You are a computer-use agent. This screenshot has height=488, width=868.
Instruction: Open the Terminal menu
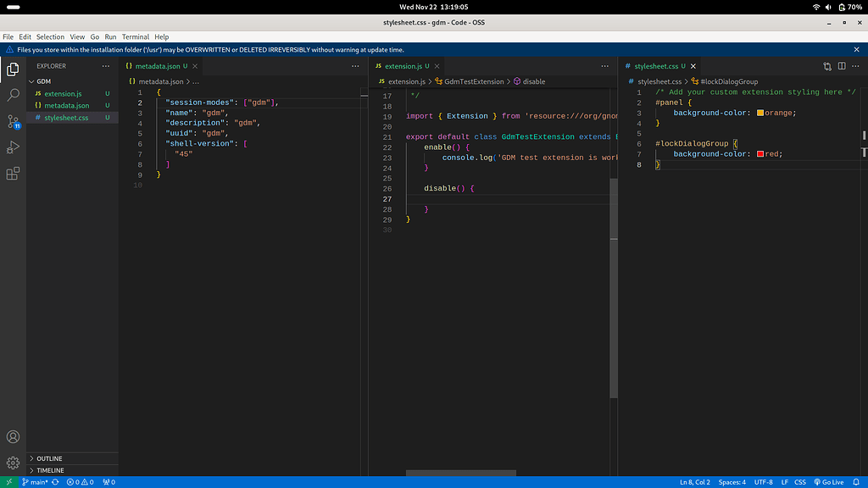point(135,37)
